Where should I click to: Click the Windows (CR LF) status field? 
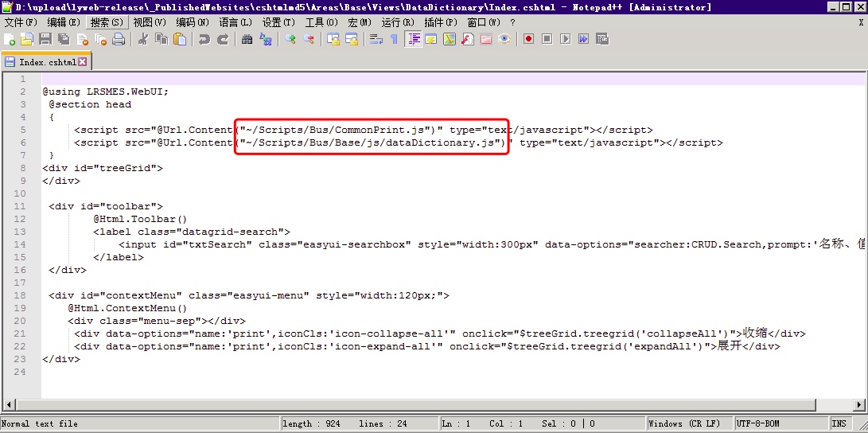690,423
